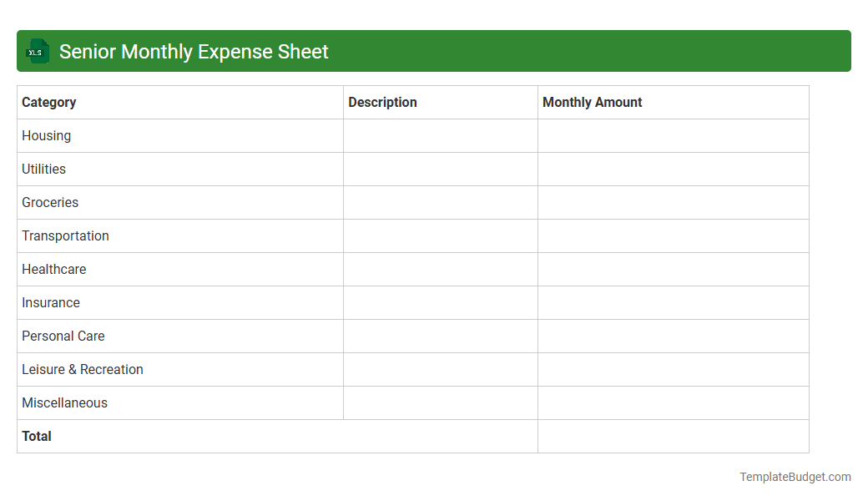The width and height of the screenshot is (868, 501).
Task: Select the Miscellaneous category row
Action: [64, 402]
